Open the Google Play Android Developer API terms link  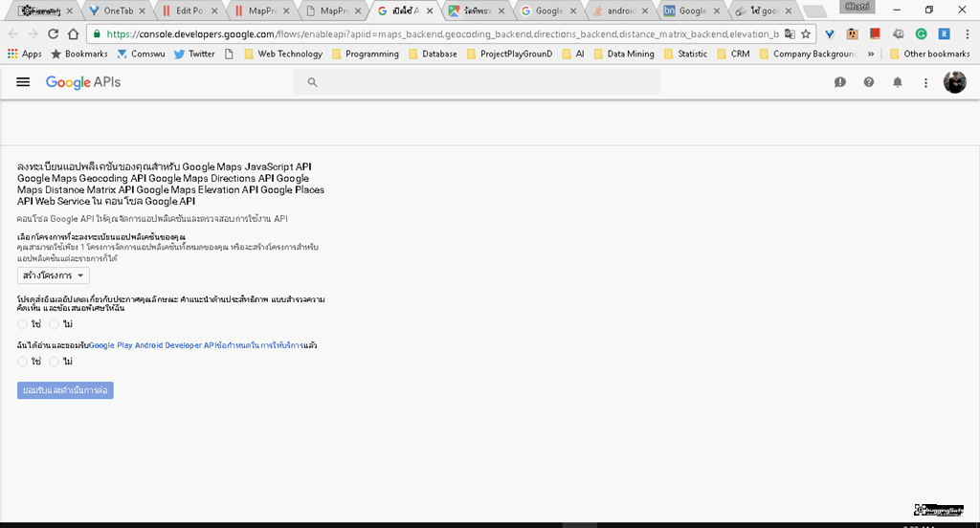[x=196, y=345]
